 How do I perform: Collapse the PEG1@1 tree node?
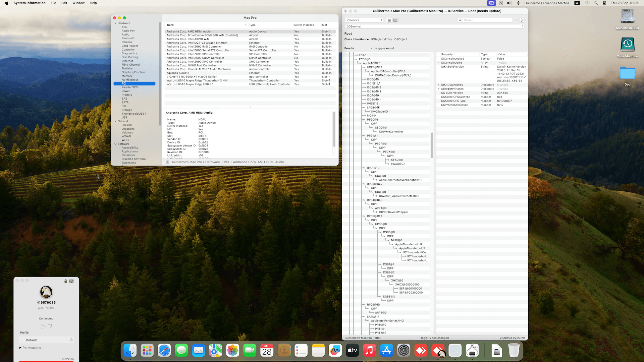[x=364, y=136]
